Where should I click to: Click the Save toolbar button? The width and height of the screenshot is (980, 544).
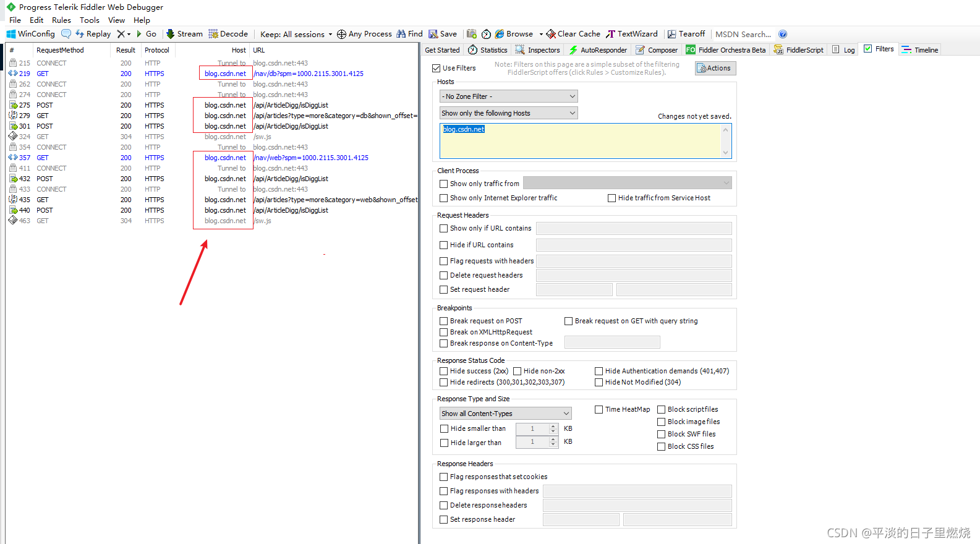click(x=443, y=34)
